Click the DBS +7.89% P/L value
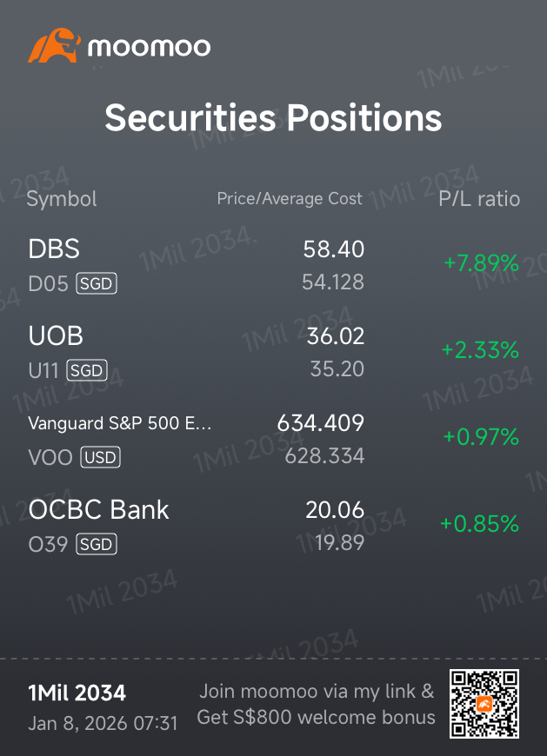 coord(481,263)
